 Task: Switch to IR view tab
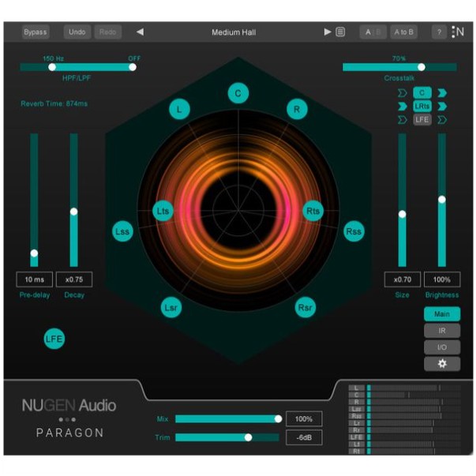tap(442, 330)
